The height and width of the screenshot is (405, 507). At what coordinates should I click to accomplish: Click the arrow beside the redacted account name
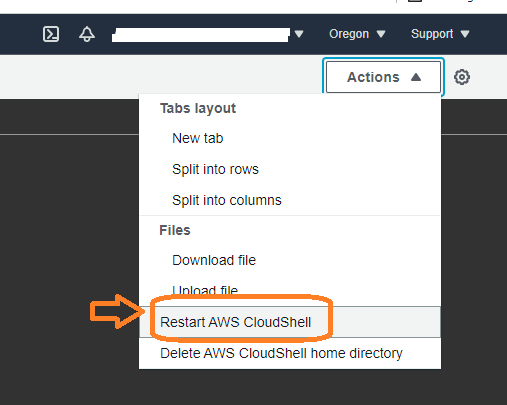tap(299, 34)
